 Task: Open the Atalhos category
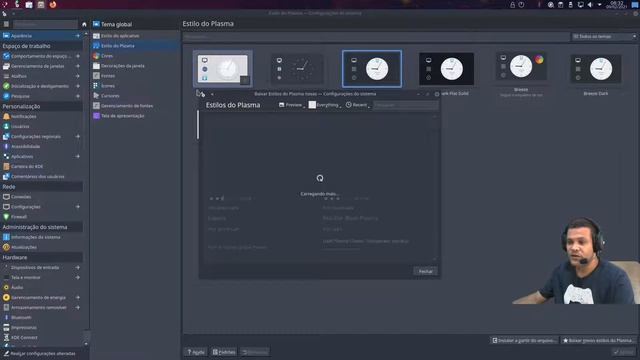[x=41, y=76]
